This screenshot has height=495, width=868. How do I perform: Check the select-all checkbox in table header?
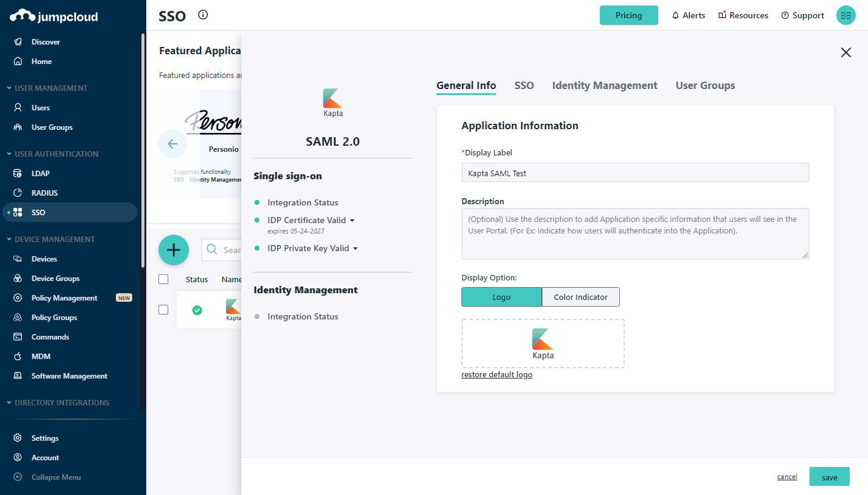point(163,279)
